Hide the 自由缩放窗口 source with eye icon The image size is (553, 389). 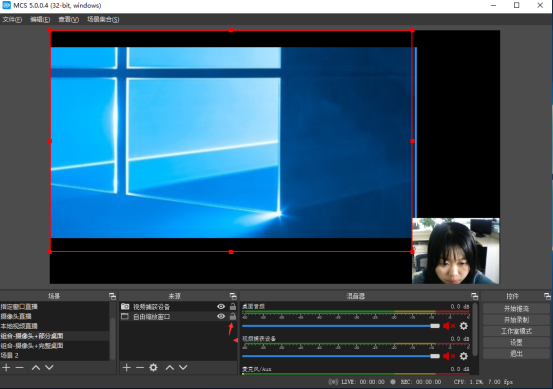[x=221, y=316]
